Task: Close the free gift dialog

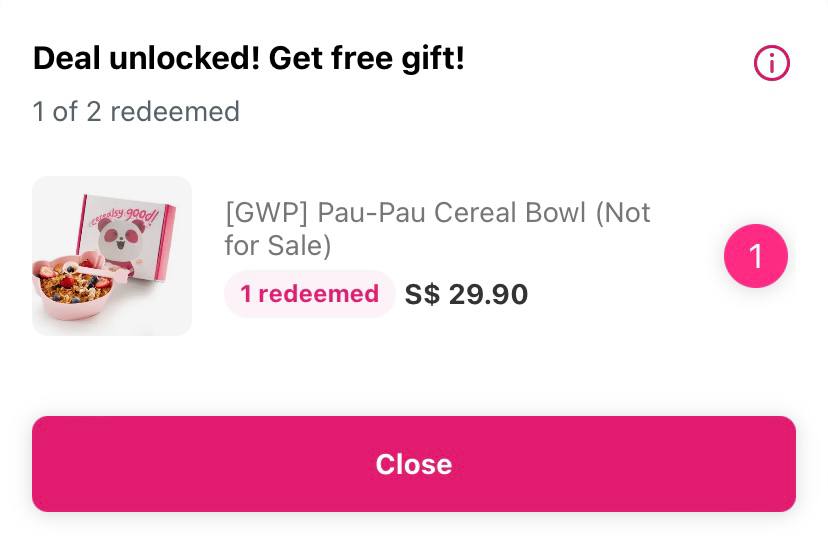Action: (x=414, y=464)
